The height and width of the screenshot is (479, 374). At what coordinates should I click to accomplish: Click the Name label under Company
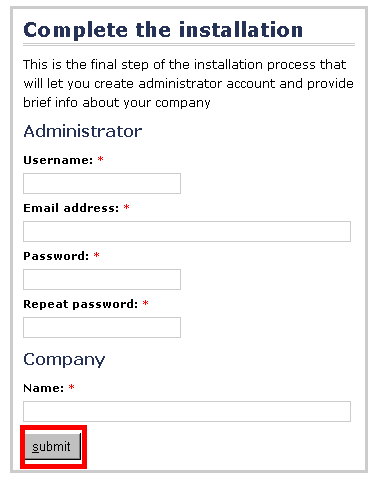43,388
